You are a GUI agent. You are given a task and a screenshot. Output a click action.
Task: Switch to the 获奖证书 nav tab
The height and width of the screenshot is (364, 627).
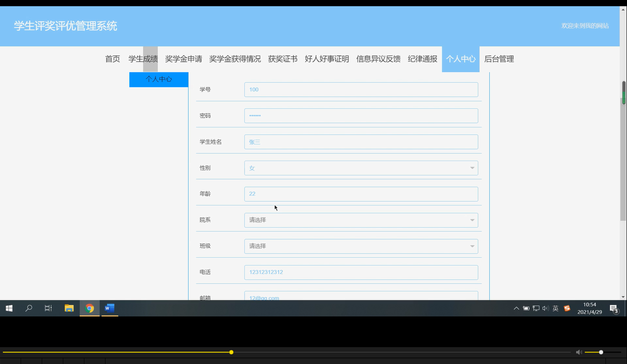(x=282, y=59)
